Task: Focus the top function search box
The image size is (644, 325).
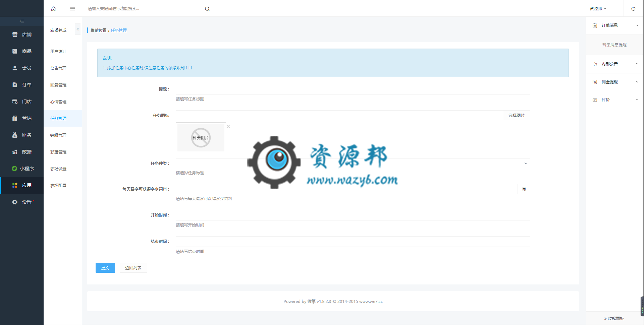Action: pos(144,9)
